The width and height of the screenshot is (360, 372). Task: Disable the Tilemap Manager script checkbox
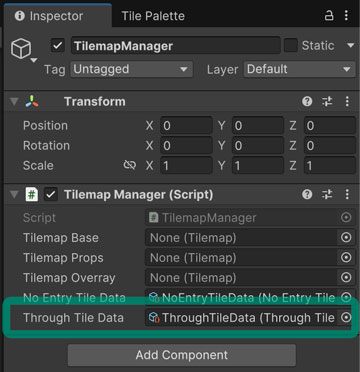click(51, 194)
